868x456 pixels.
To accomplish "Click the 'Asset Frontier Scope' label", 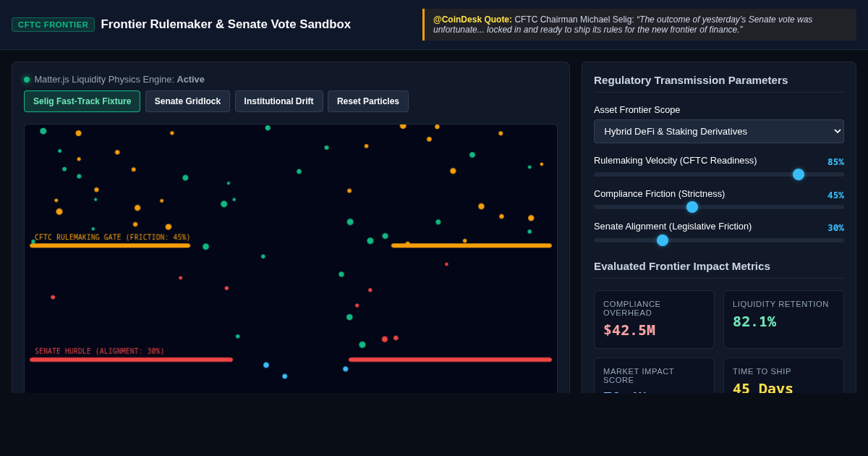I will [x=637, y=110].
